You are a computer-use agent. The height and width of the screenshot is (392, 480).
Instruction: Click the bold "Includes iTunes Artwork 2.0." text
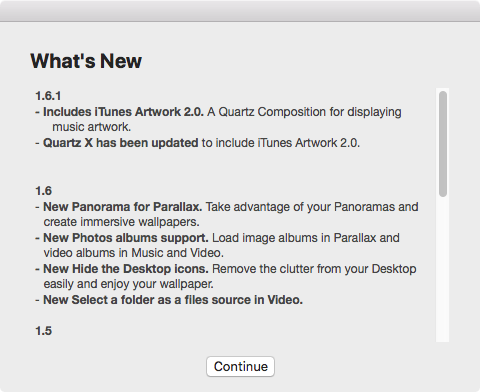coord(123,112)
